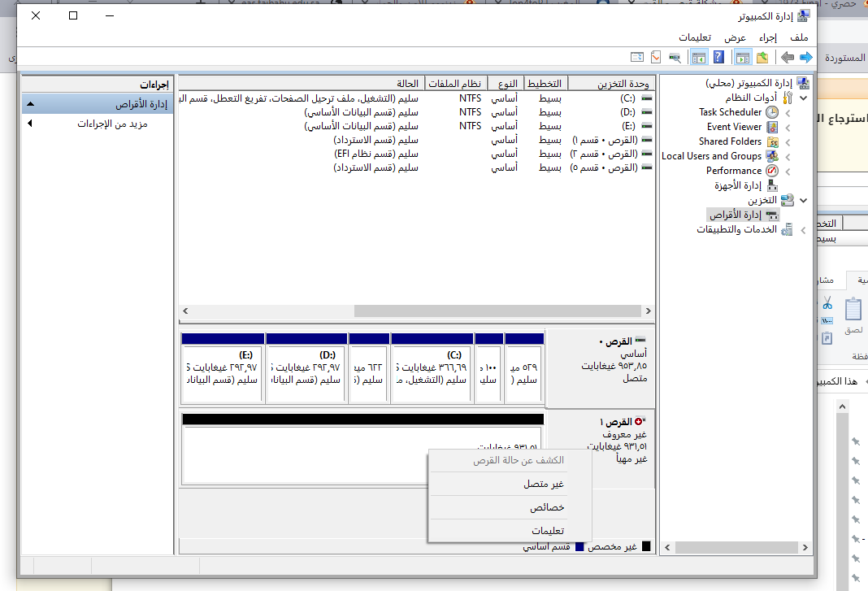Click the blue forward arrow toolbar icon
The image size is (868, 591).
point(805,57)
